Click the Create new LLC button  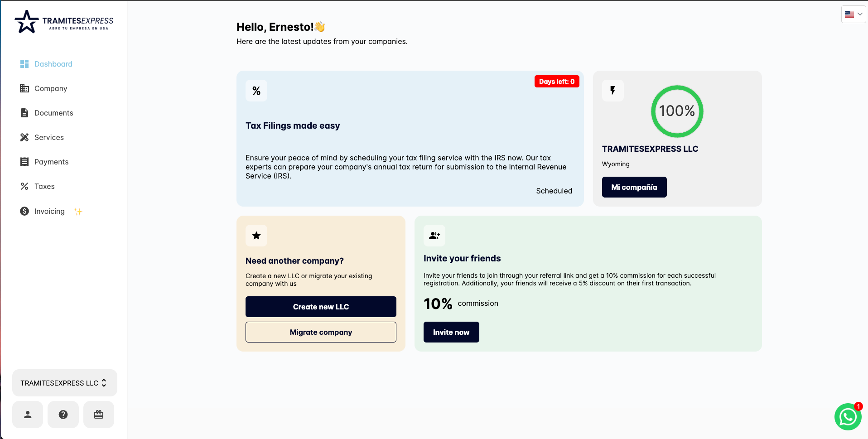coord(321,307)
